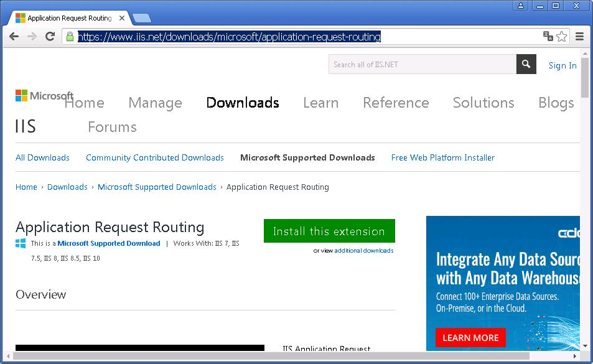This screenshot has height=364, width=593.
Task: Open the Reference navigation item
Action: pos(396,103)
